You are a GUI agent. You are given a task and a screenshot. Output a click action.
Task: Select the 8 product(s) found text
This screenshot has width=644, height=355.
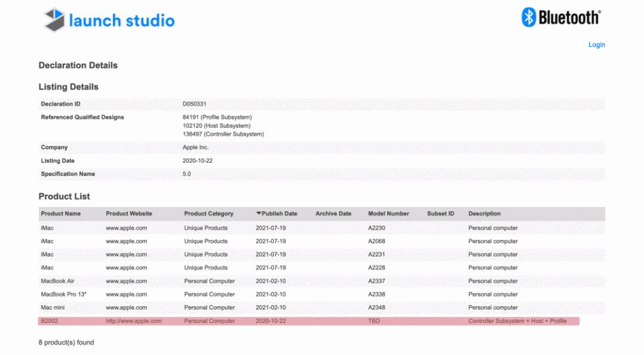pyautogui.click(x=66, y=342)
